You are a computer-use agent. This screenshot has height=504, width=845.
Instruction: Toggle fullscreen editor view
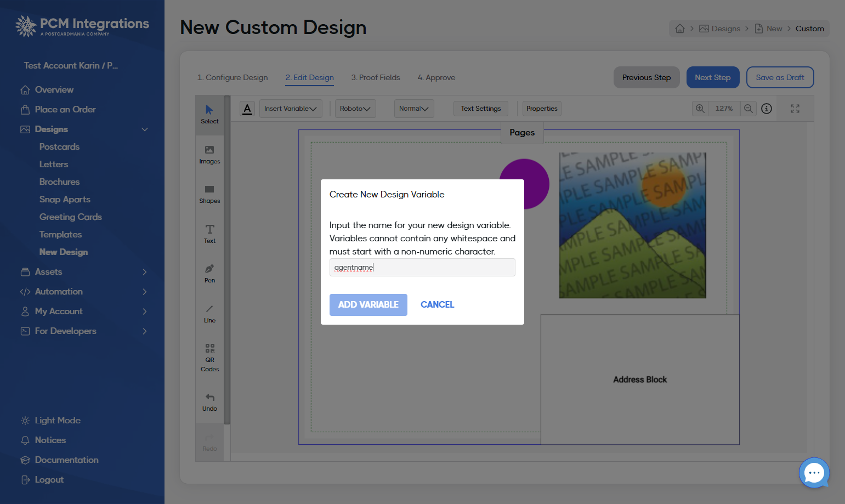(795, 109)
